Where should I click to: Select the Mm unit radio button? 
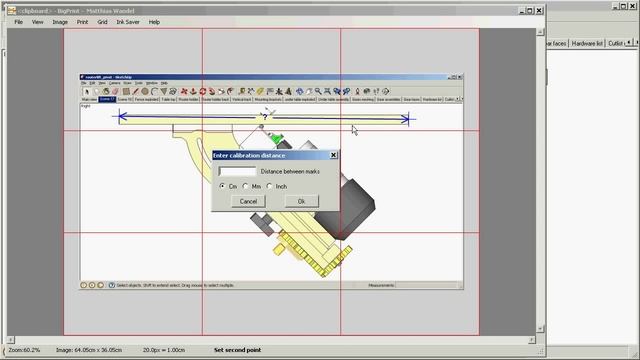coord(245,186)
